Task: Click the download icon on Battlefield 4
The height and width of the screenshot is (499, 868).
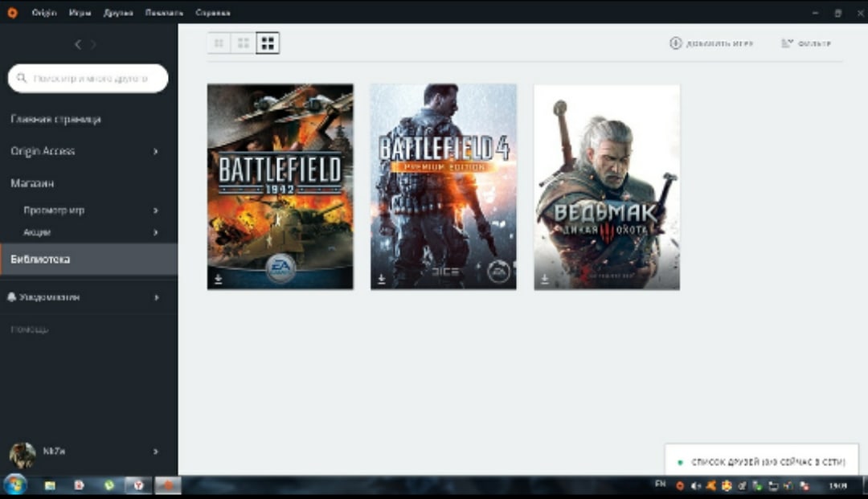Action: pos(382,279)
